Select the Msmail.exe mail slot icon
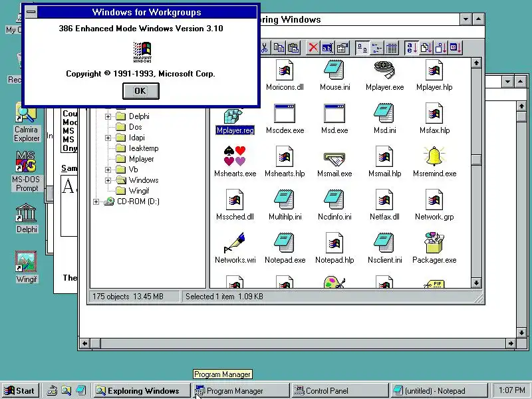This screenshot has height=399, width=532. point(334,159)
